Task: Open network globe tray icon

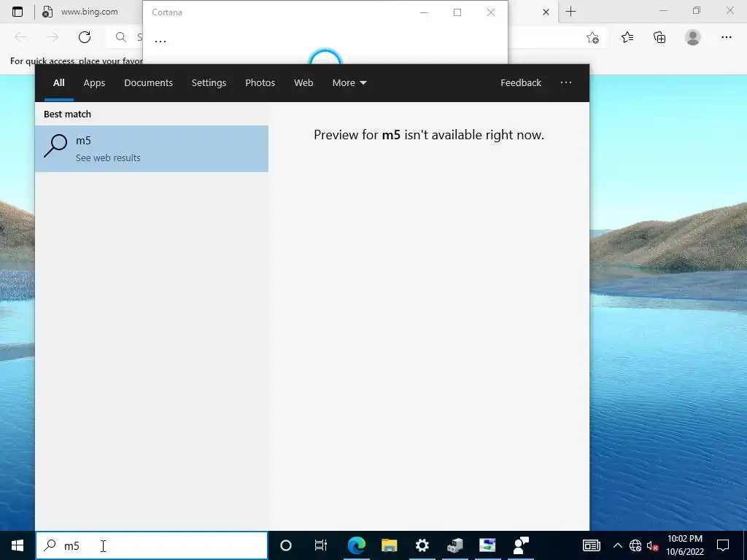Action: click(x=635, y=545)
